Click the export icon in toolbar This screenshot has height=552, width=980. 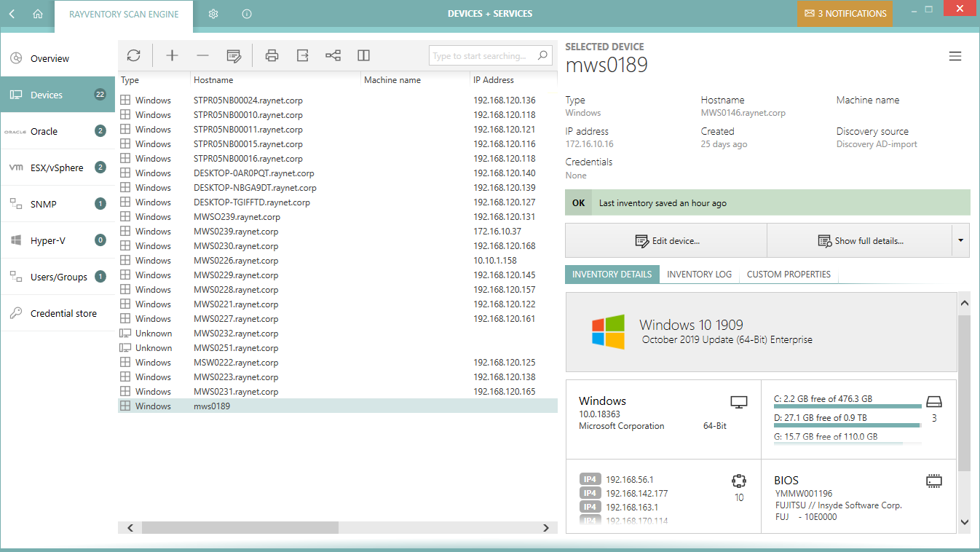[303, 56]
